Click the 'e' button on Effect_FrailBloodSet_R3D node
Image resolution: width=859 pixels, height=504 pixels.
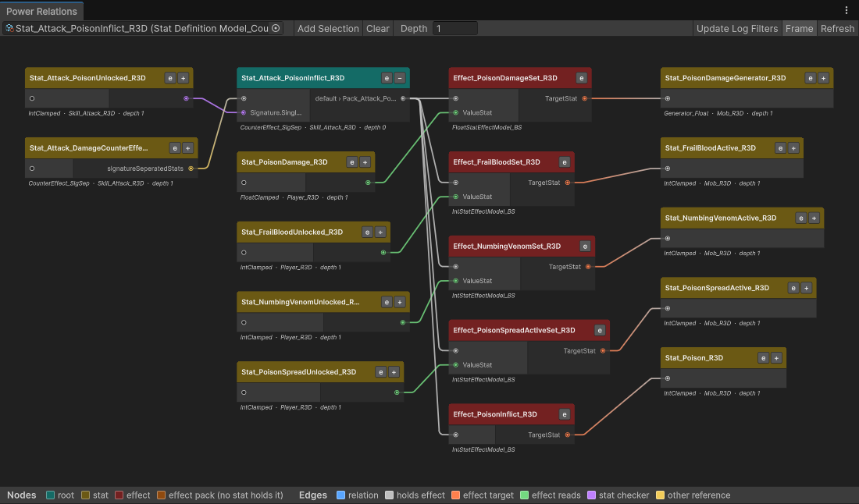565,162
